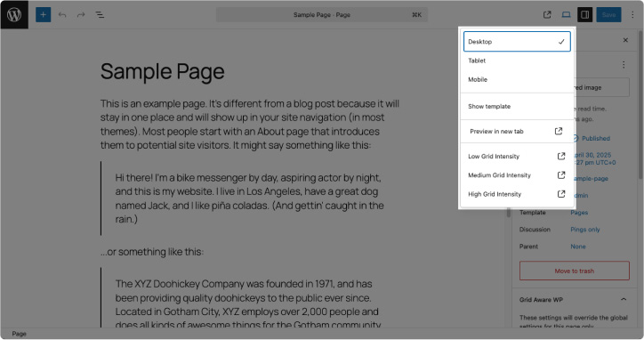Redo the last change
This screenshot has height=340, width=644.
pos(81,15)
